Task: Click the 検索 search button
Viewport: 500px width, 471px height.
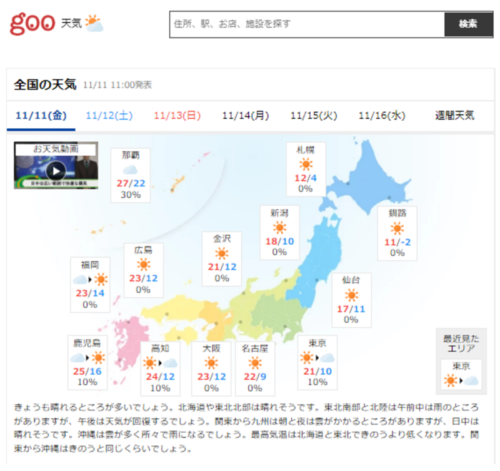Action: pyautogui.click(x=468, y=24)
